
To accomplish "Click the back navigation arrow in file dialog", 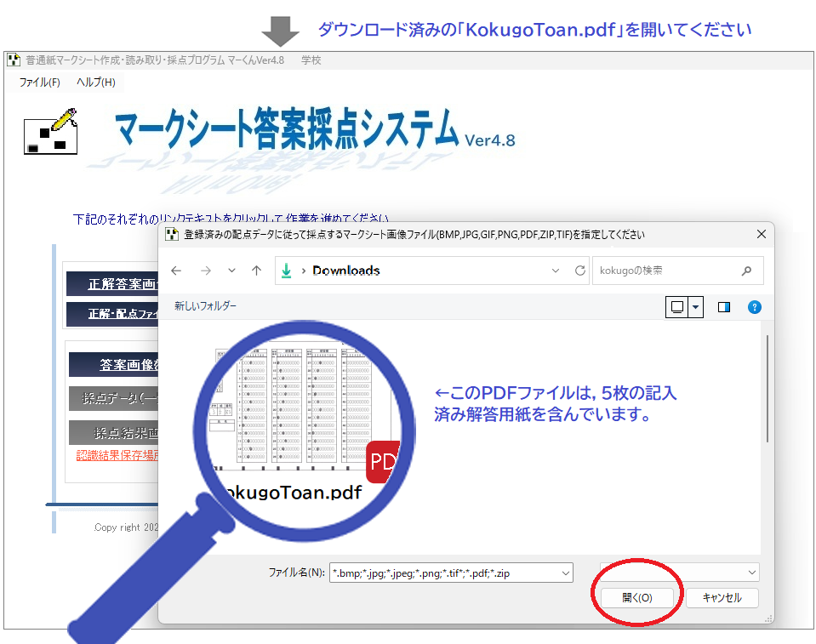I will point(176,271).
